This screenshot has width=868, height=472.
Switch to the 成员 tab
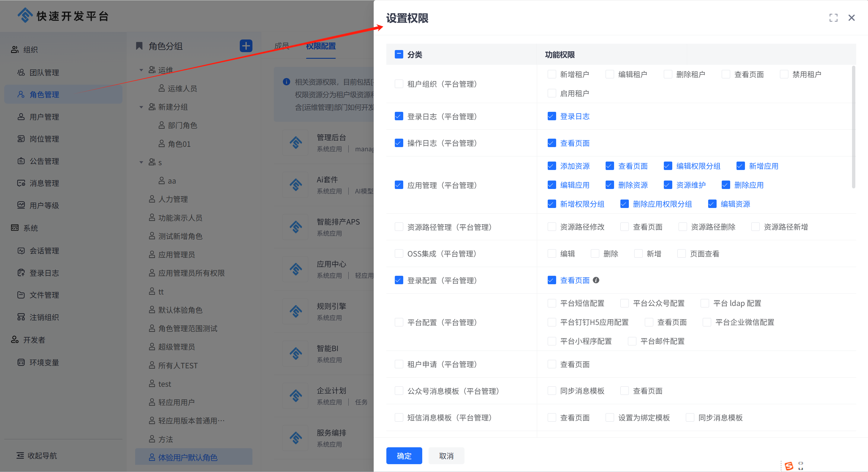(x=281, y=46)
